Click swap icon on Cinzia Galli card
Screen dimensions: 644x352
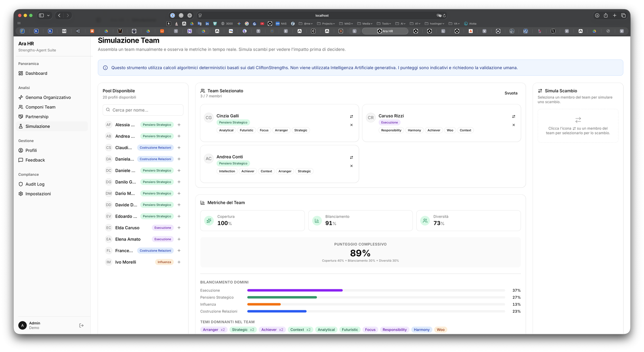pos(351,117)
